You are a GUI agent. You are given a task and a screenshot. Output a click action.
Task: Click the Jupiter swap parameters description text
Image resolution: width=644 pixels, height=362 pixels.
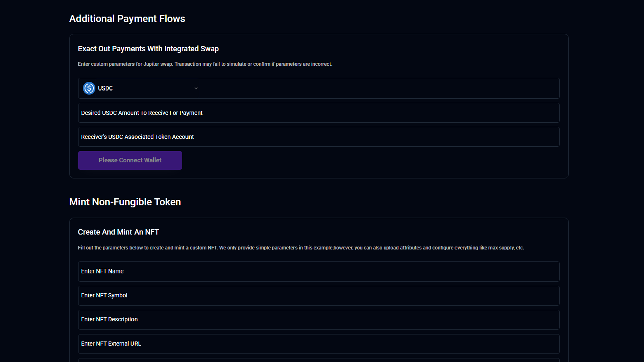click(x=205, y=64)
